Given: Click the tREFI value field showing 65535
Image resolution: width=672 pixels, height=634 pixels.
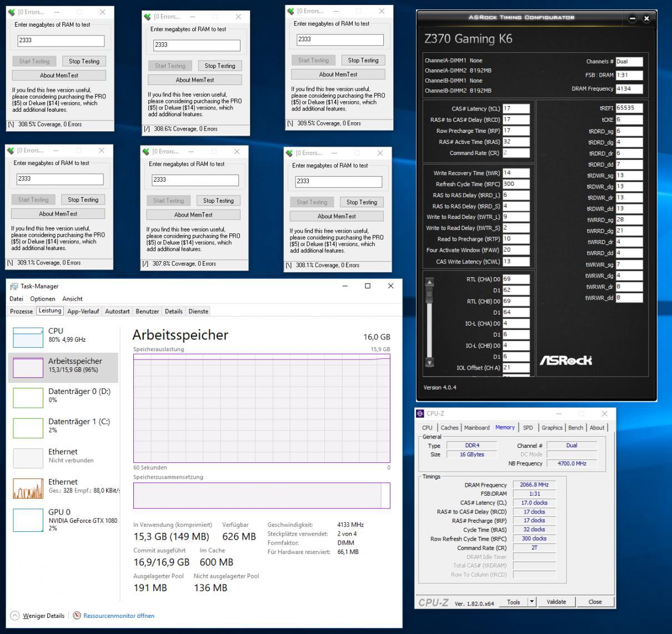Looking at the screenshot, I should tap(629, 108).
